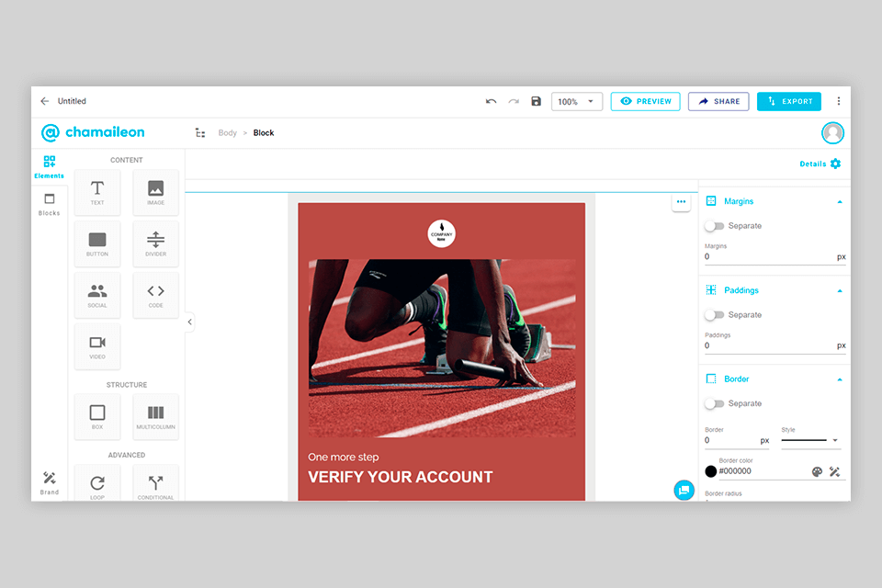Open the border color palette picker
Viewport: 882px width, 588px height.
[x=817, y=471]
